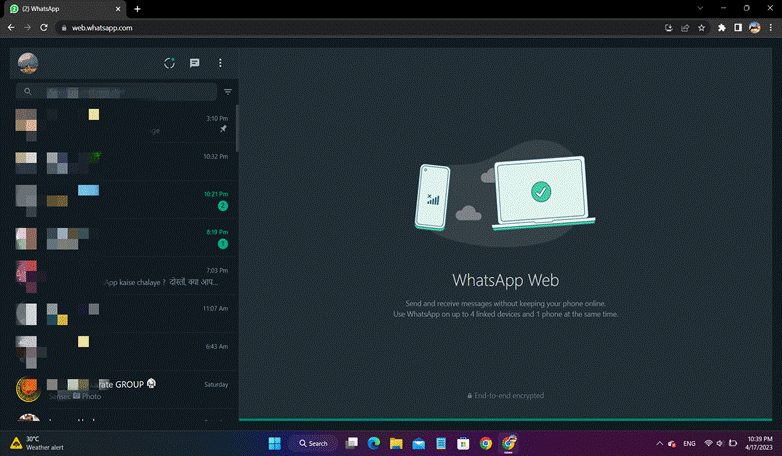Open the chat with 2 unread messages

click(x=124, y=200)
